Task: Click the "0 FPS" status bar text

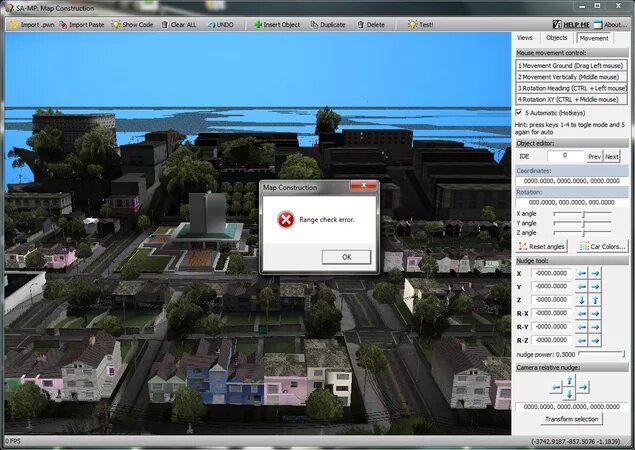Action: click(13, 441)
